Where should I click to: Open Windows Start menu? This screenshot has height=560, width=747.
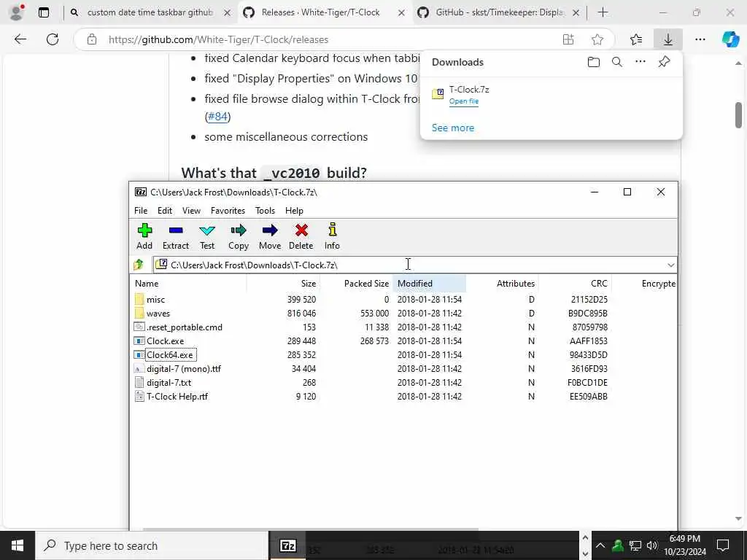[18, 545]
